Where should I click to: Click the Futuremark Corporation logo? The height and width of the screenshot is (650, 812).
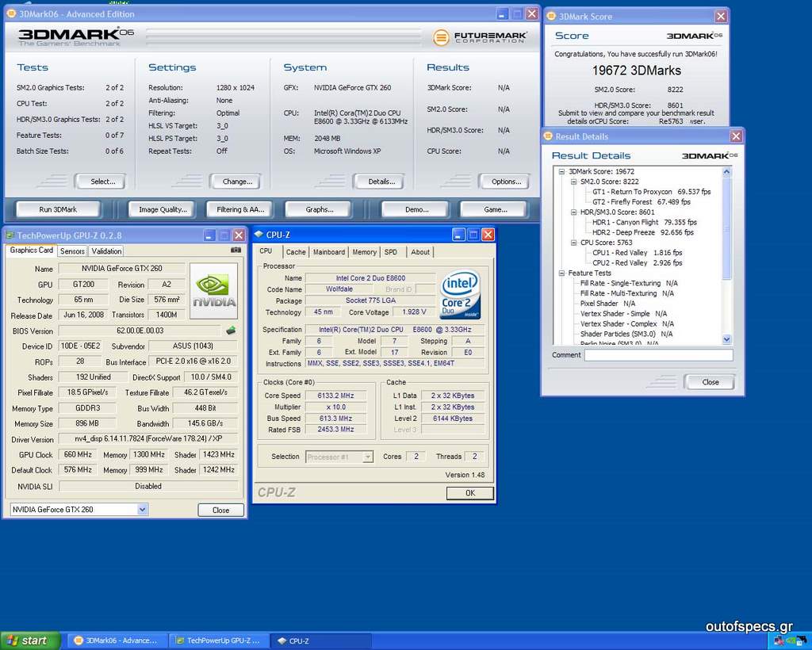click(x=480, y=37)
